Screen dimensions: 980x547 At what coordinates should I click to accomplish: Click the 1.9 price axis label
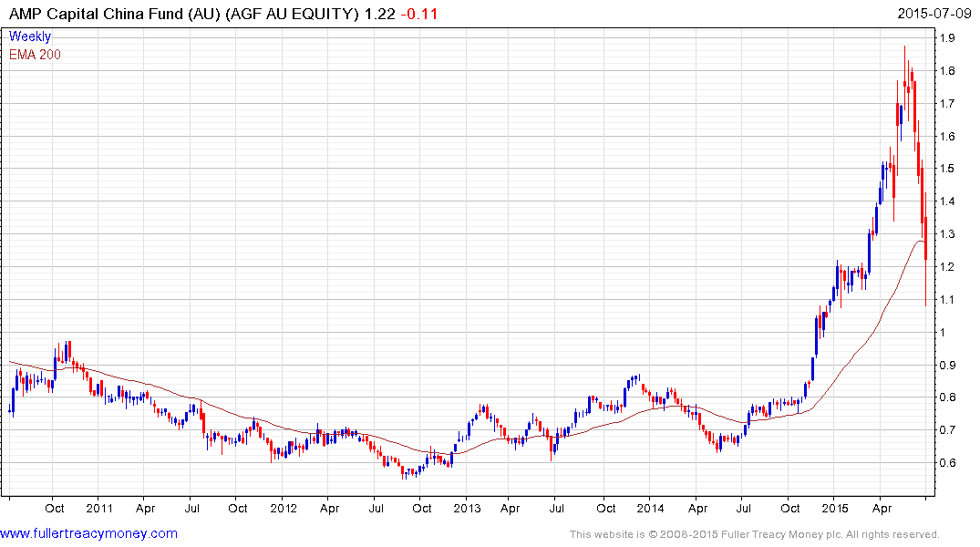coord(947,38)
